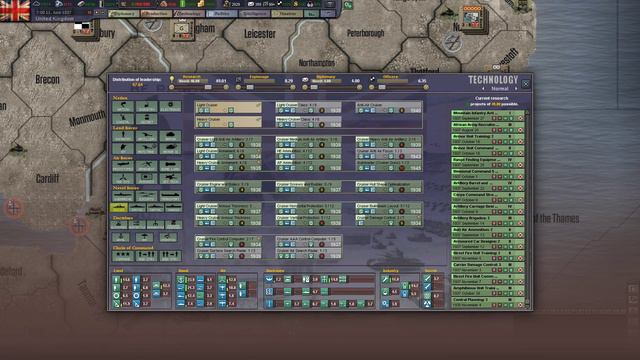Research Cruiser Air Search Radar

tap(308, 253)
